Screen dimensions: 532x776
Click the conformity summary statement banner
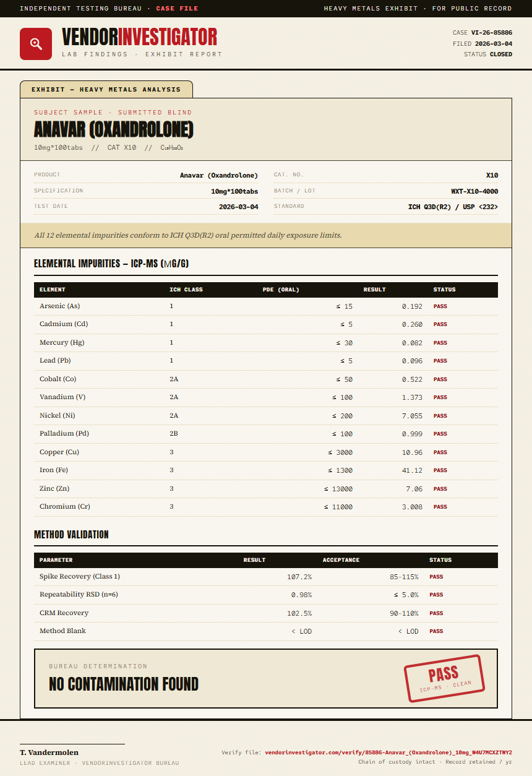click(x=266, y=235)
